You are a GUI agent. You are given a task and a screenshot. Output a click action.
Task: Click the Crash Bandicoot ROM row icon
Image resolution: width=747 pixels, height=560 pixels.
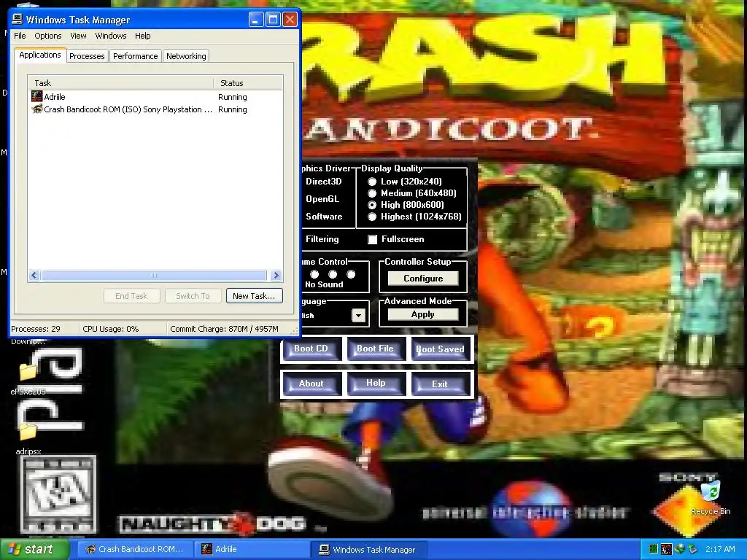(36, 109)
